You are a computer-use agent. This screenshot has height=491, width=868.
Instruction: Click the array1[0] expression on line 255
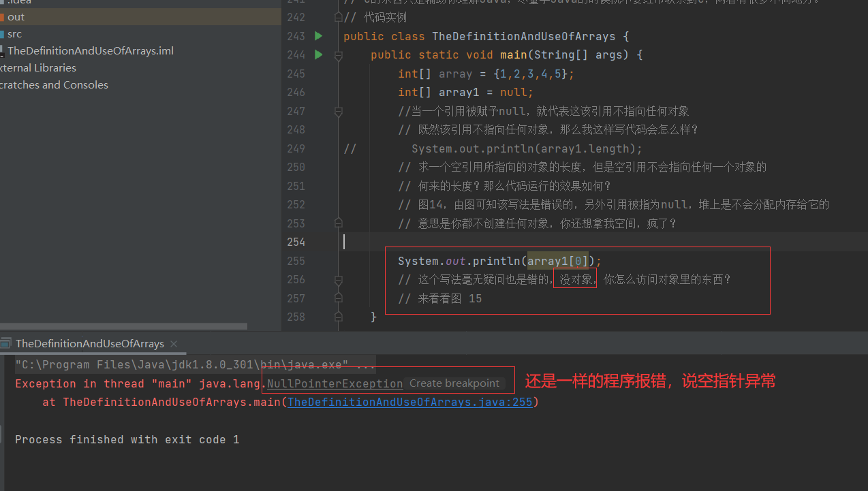click(x=558, y=261)
